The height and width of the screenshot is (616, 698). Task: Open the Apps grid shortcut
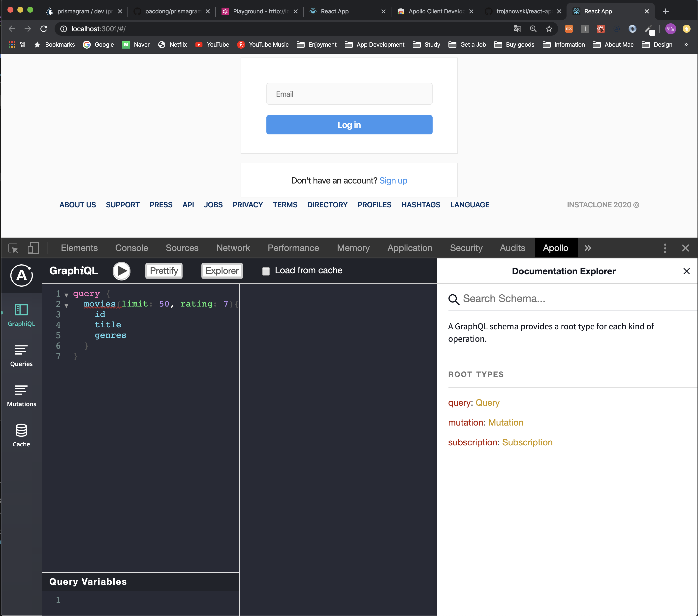coord(12,44)
